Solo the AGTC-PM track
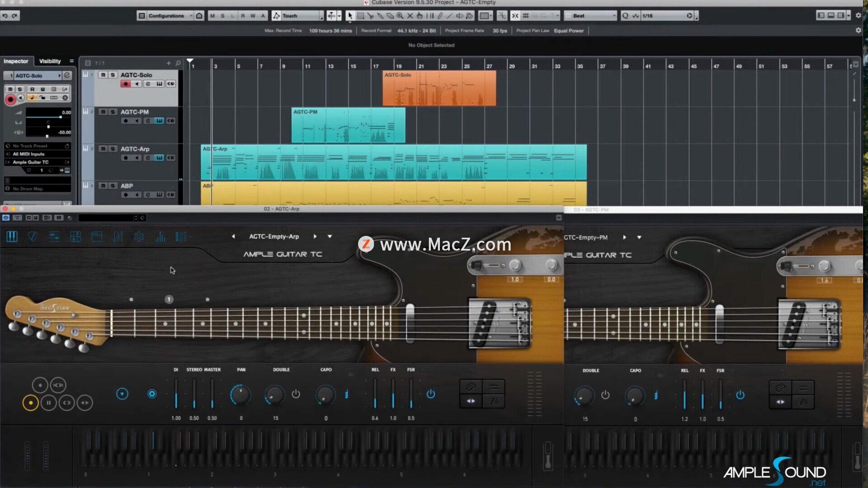 (113, 112)
